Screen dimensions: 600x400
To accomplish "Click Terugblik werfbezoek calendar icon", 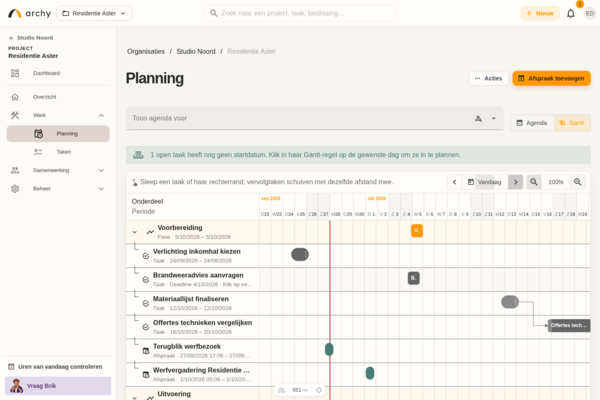I will click(x=146, y=351).
